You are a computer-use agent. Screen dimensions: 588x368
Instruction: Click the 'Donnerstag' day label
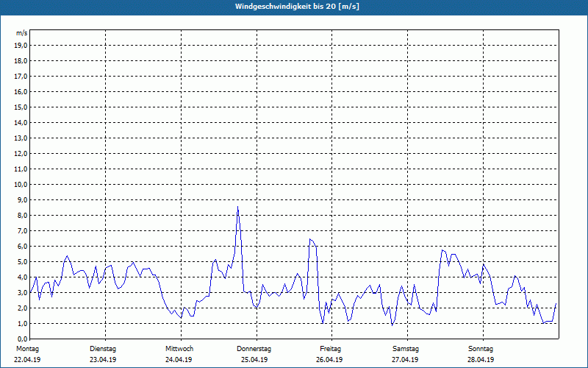[254, 349]
